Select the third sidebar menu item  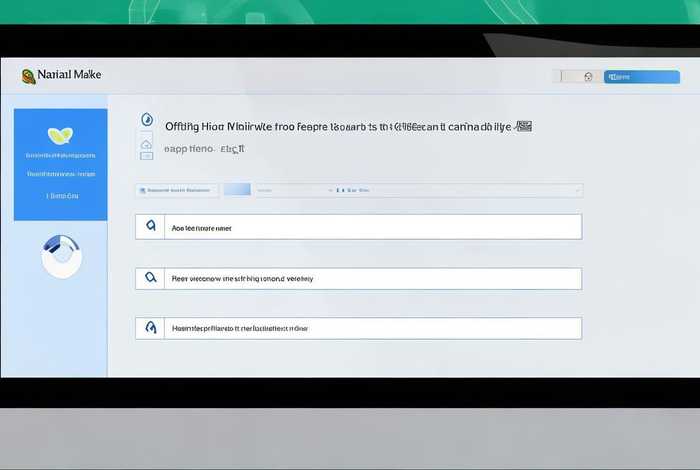(x=60, y=196)
